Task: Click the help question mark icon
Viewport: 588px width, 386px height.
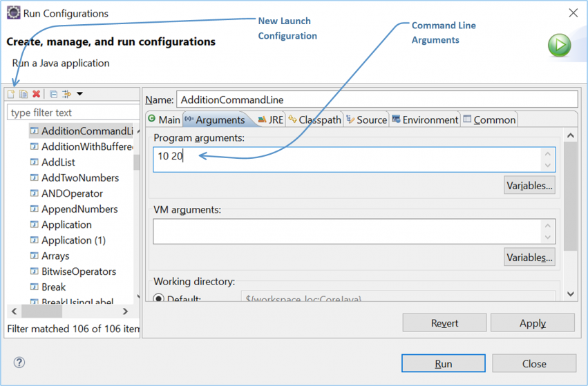Action: (x=19, y=363)
